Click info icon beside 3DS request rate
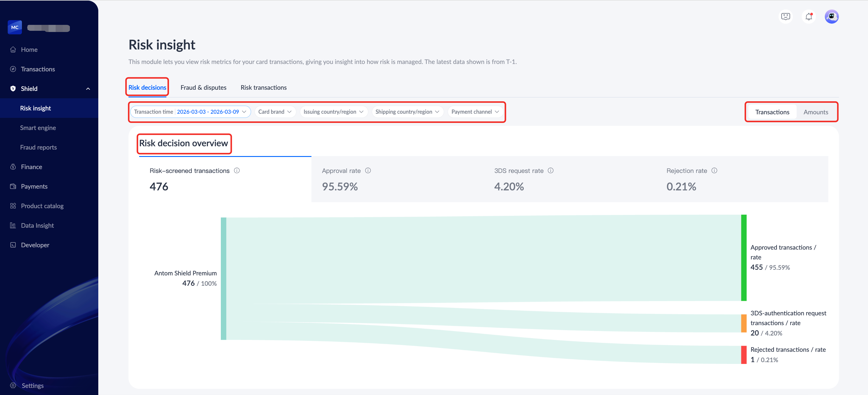The height and width of the screenshot is (395, 868). [551, 171]
